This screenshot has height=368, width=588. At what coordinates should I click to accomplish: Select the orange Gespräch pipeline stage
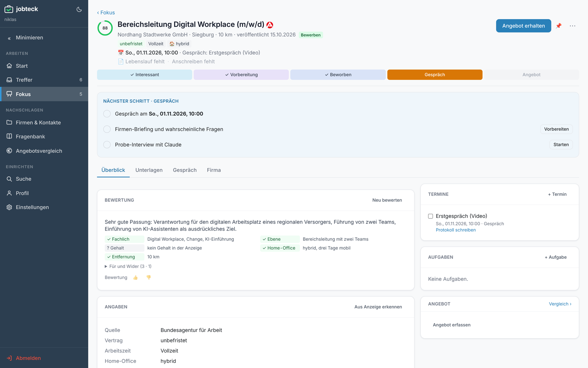pos(435,75)
